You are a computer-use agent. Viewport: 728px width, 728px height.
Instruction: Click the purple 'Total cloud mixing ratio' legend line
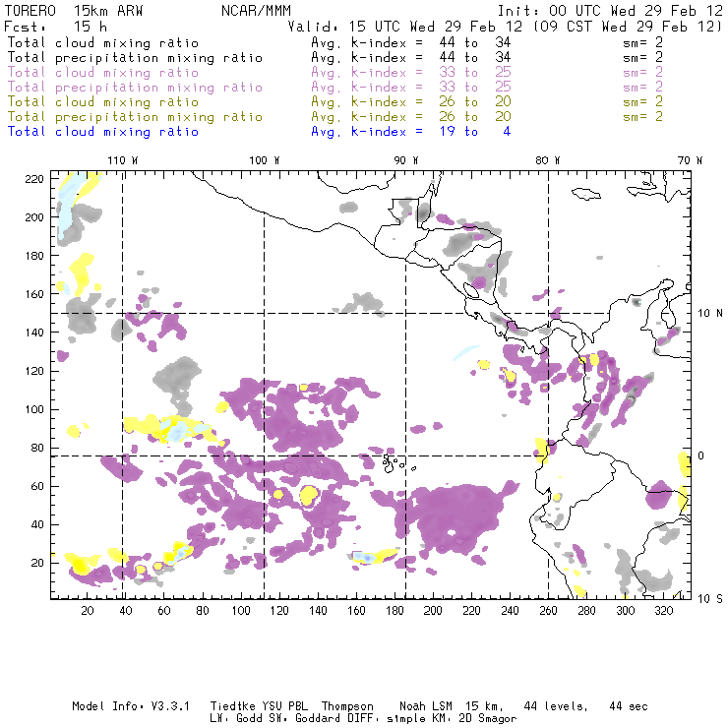tap(103, 73)
